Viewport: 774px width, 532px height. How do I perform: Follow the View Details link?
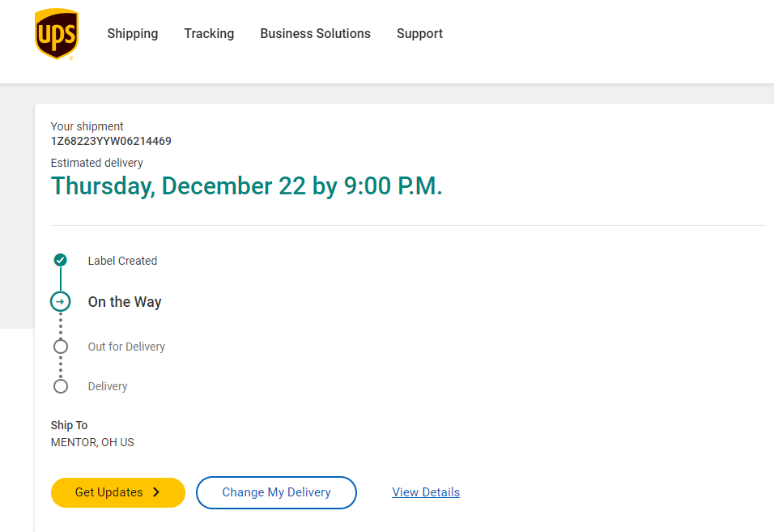point(426,492)
